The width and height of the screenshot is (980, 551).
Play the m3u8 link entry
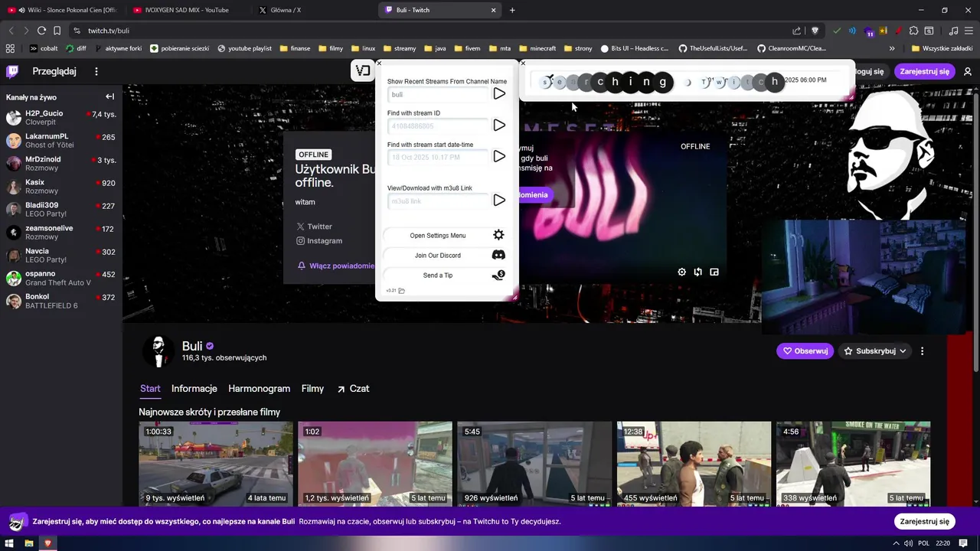pos(499,200)
